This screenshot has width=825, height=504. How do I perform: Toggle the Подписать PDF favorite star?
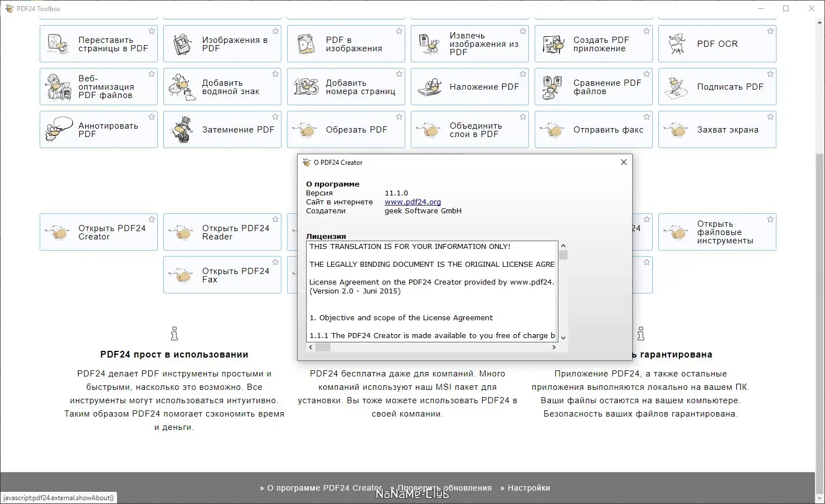[770, 74]
